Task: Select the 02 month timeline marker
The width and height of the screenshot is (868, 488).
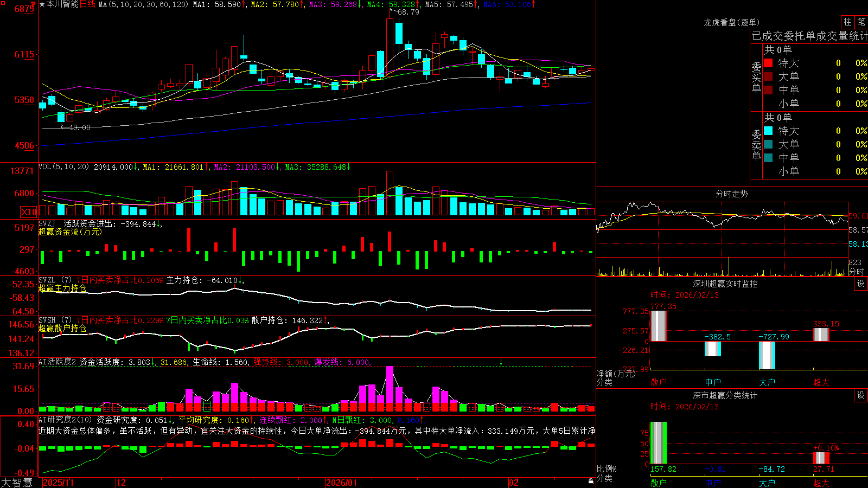Action: (x=514, y=483)
